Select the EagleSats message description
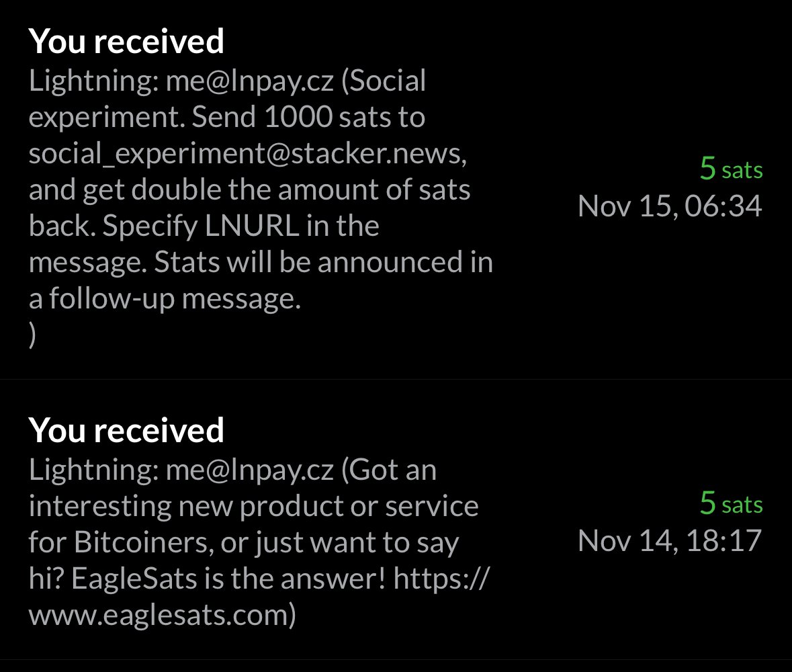This screenshot has height=672, width=792. [x=259, y=542]
